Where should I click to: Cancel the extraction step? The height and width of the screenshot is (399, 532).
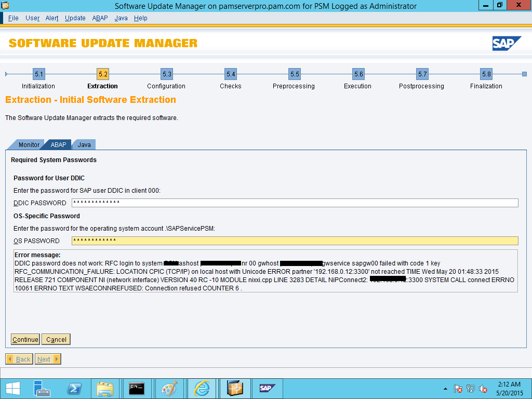point(56,339)
